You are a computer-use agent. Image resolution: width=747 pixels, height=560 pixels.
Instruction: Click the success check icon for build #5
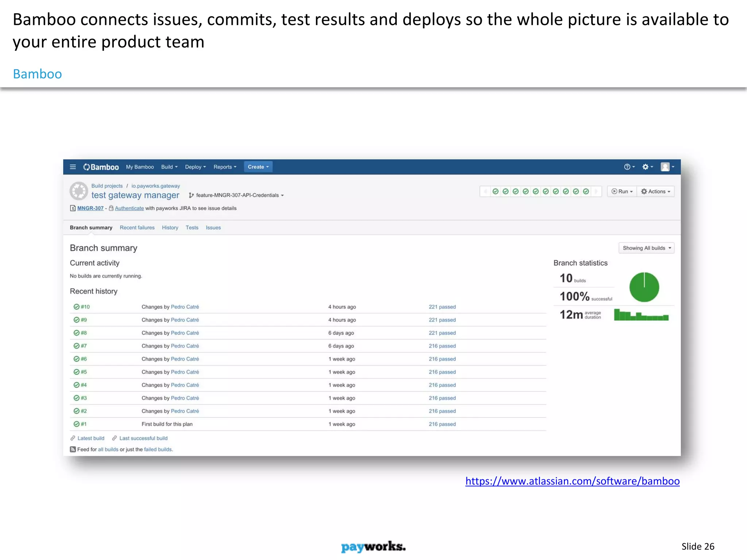(77, 372)
